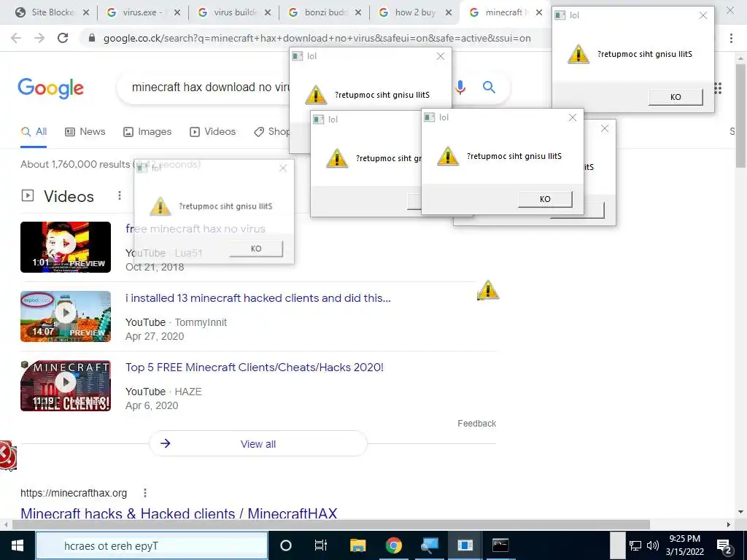747x560 pixels.
Task: Close the top-right lol dialog
Action: (x=703, y=15)
